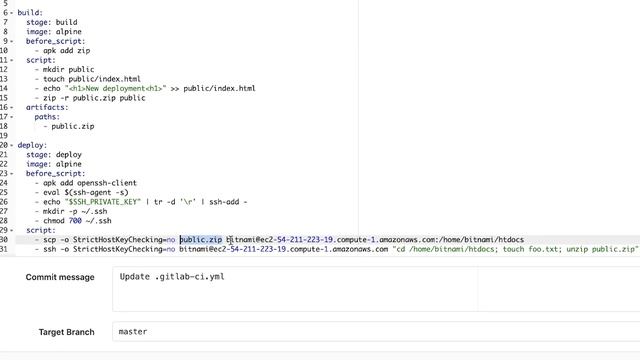Click the 'apk add openssh-client' line
The height and width of the screenshot is (360, 640).
coord(86,183)
